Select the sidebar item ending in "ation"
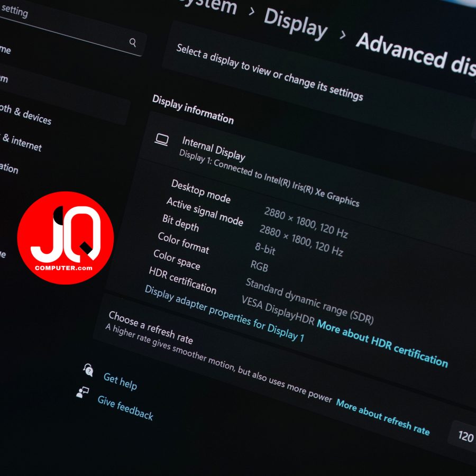This screenshot has width=476, height=476. tap(9, 168)
